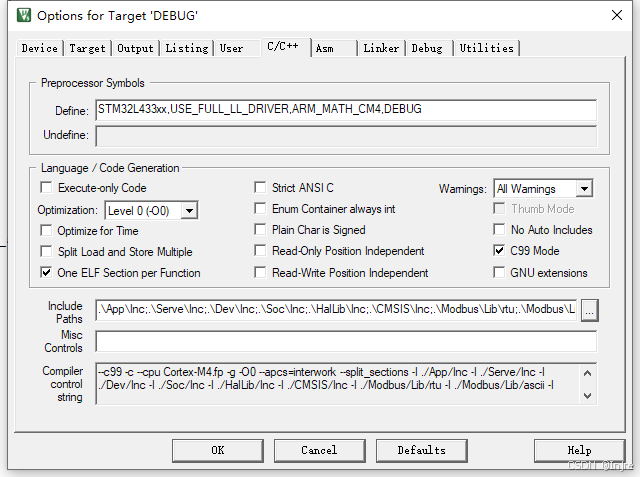Uncheck One ELF Section per Function
This screenshot has width=640, height=477.
tap(46, 272)
